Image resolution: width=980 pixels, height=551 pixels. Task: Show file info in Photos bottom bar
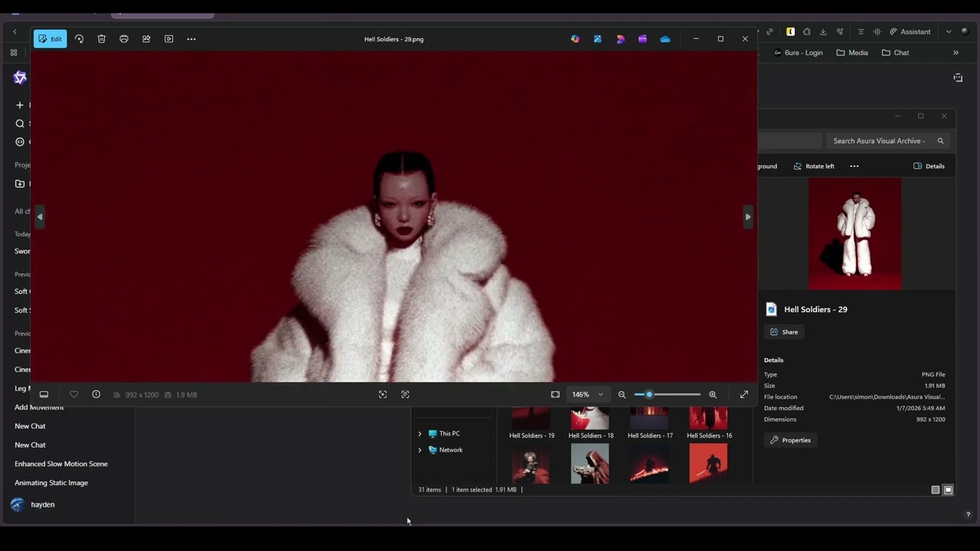click(x=96, y=395)
